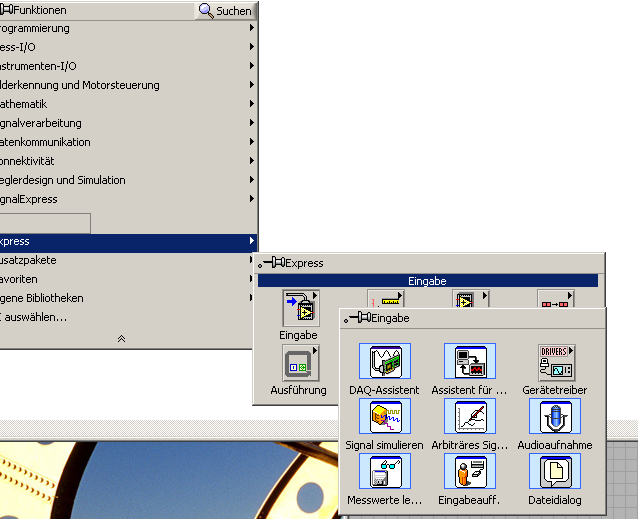
Task: Pin the Funktionen palette with the pushpin
Action: coord(6,9)
